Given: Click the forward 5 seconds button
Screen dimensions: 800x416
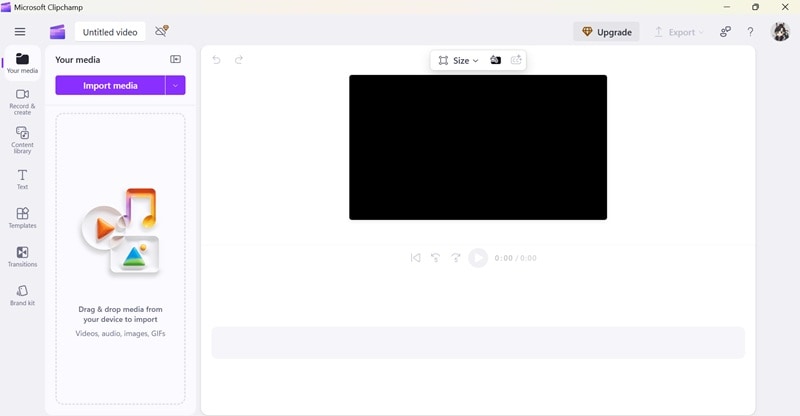Looking at the screenshot, I should click(456, 258).
